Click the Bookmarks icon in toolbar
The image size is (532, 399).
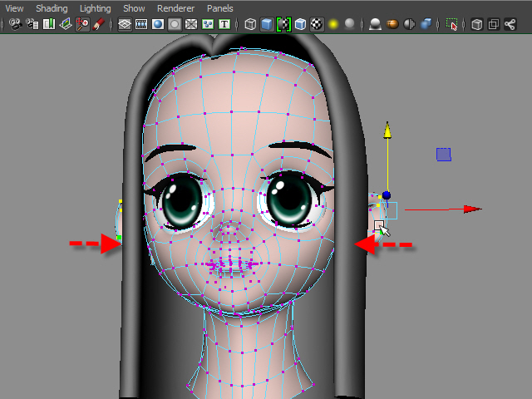[x=49, y=25]
